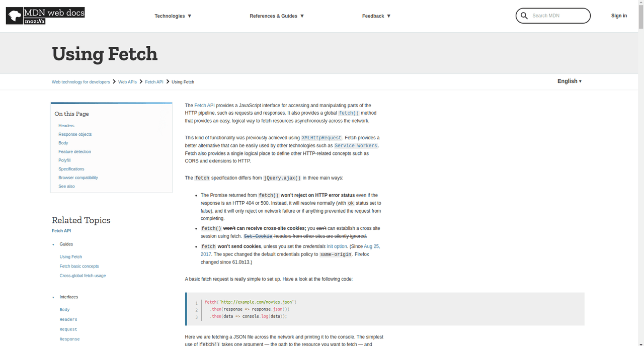Click Using Fetch current breadcrumb text
Viewport: 644px width, 346px height.
coord(183,82)
